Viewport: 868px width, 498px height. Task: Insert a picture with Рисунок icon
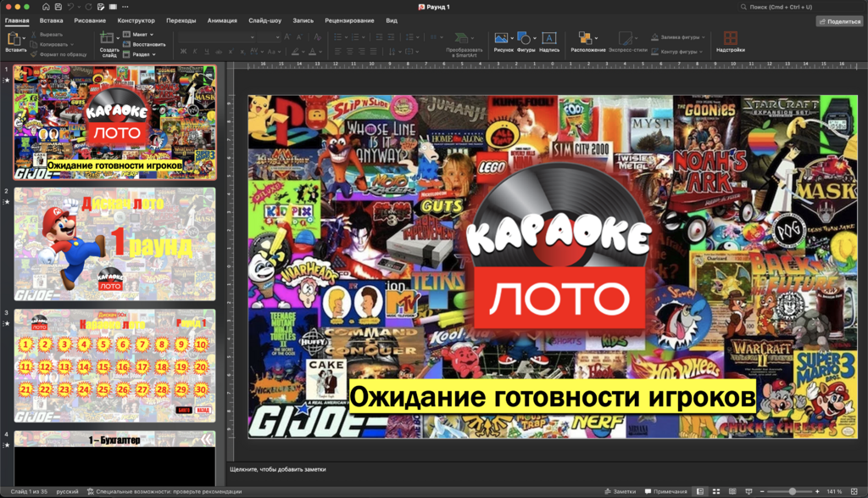click(501, 37)
